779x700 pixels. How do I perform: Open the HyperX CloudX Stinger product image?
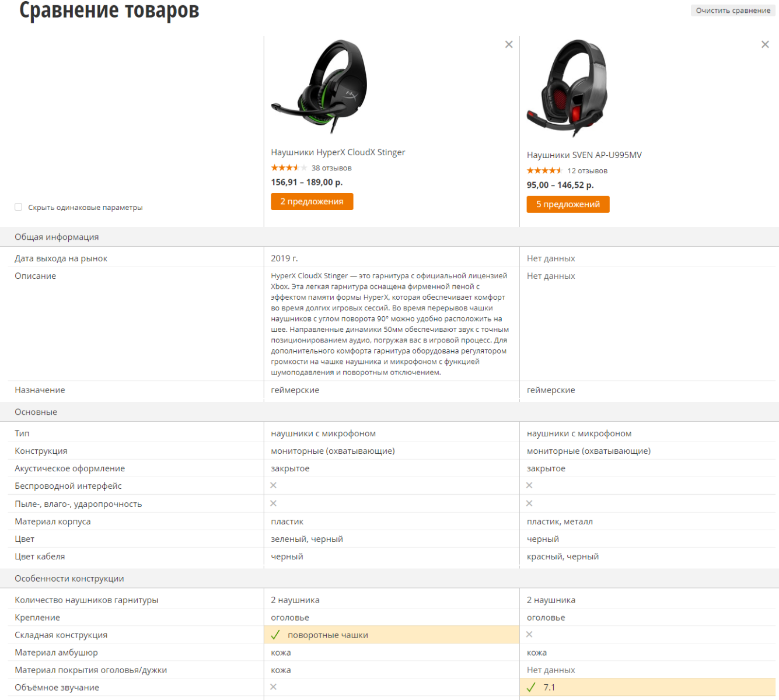coord(319,87)
